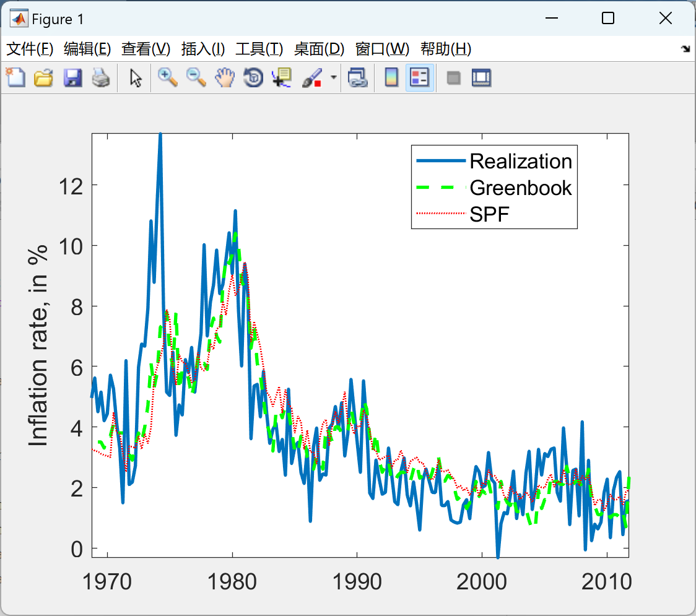The image size is (696, 616).
Task: Click the y-axis tick label 2
Action: [x=77, y=489]
